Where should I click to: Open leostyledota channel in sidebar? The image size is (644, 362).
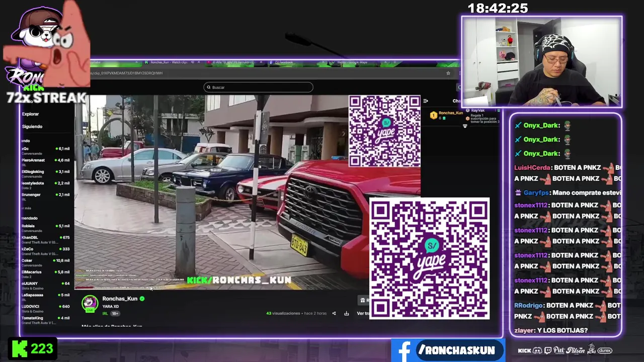coord(46,185)
